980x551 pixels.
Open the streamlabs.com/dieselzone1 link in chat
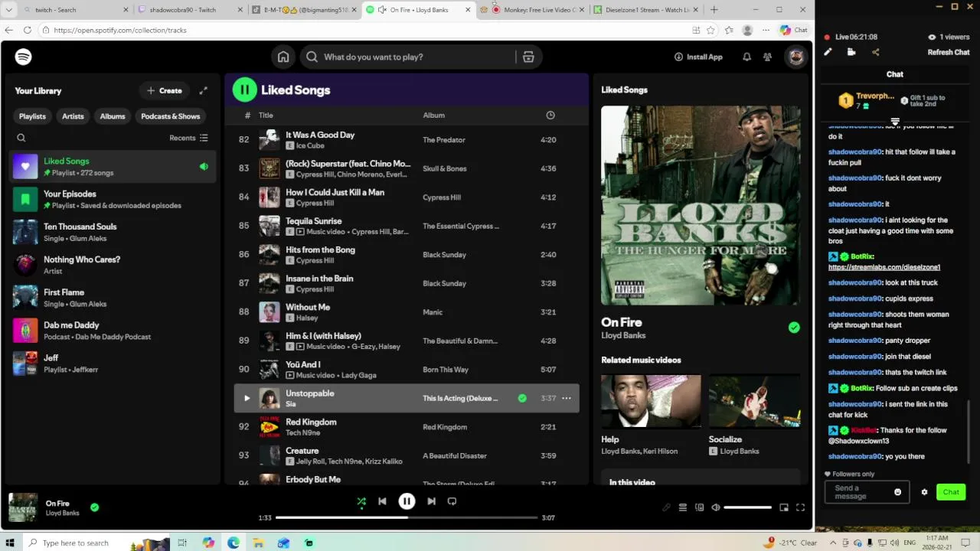(x=884, y=267)
